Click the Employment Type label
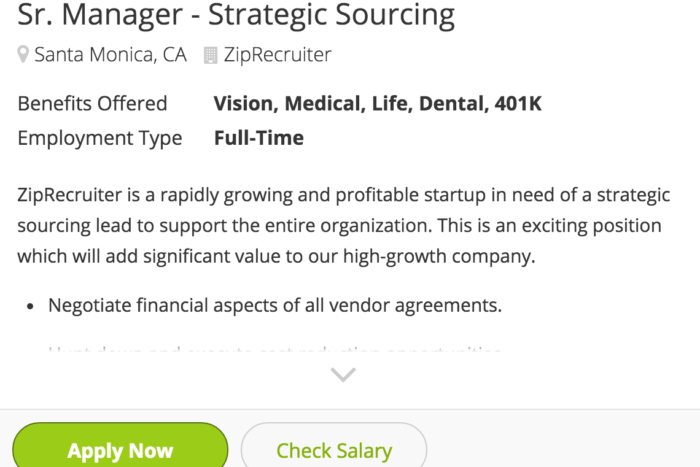This screenshot has height=467, width=700. click(100, 138)
